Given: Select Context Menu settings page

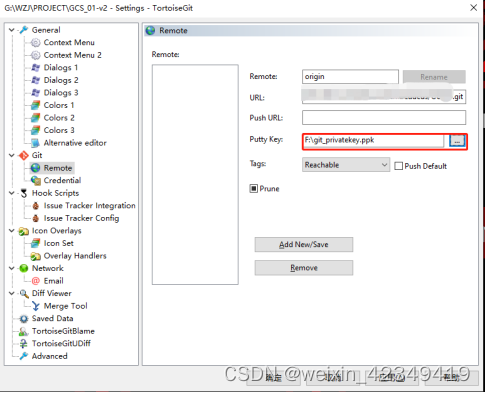Looking at the screenshot, I should (x=69, y=43).
